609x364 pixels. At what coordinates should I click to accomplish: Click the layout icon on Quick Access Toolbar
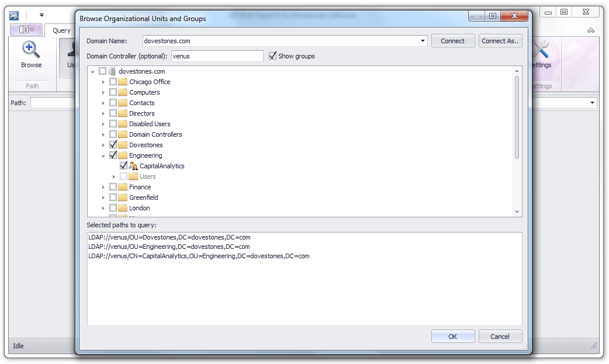[x=25, y=29]
